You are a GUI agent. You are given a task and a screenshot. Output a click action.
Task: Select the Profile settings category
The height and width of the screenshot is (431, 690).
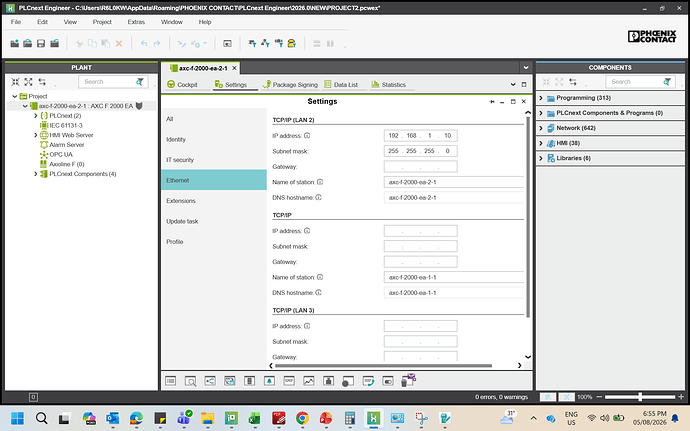[214, 242]
